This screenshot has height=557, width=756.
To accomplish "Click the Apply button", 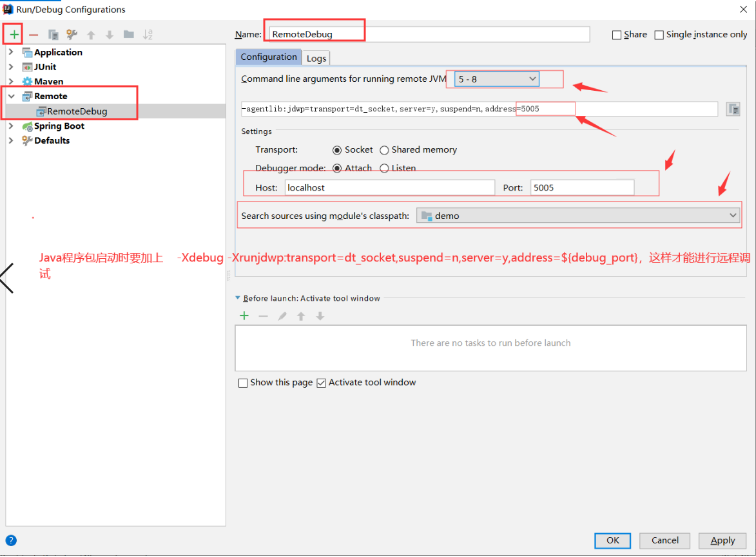I will tap(722, 541).
